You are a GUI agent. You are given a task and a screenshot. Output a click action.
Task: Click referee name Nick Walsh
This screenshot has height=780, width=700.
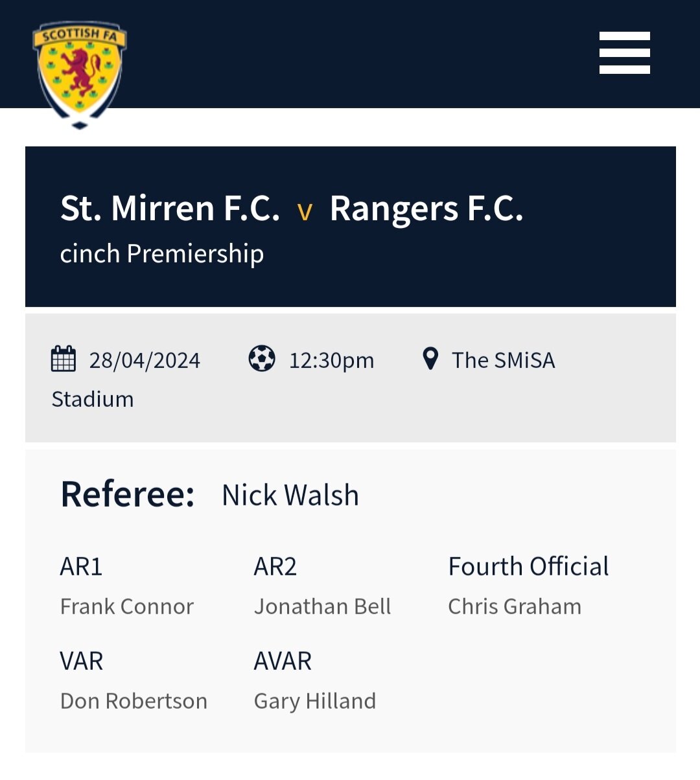290,496
